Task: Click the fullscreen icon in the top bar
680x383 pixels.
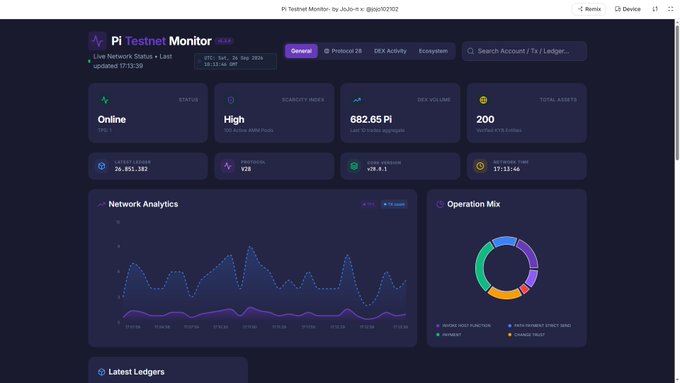Action: point(670,9)
